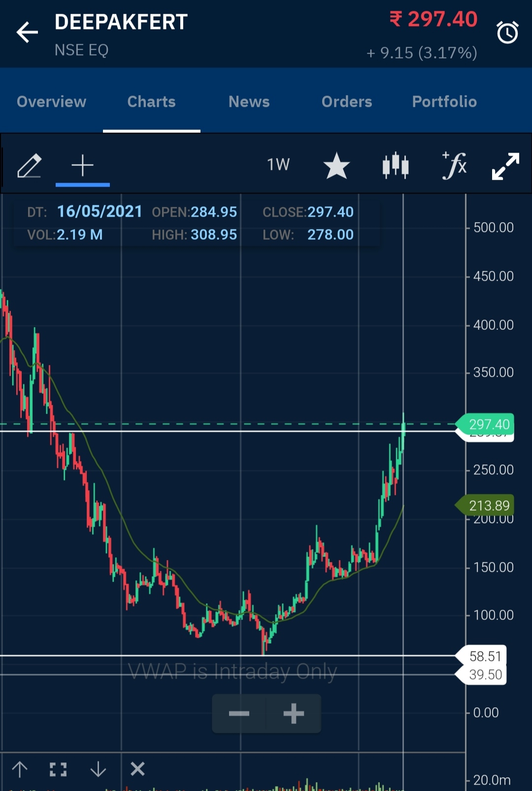This screenshot has height=791, width=532.
Task: Maximize the volume panel with bracket icon
Action: [x=58, y=769]
